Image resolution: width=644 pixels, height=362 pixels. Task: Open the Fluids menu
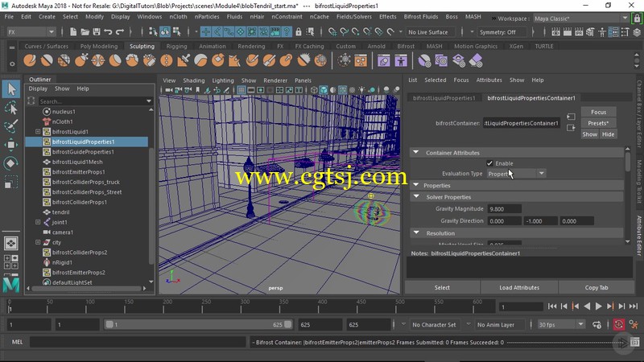[x=234, y=17]
